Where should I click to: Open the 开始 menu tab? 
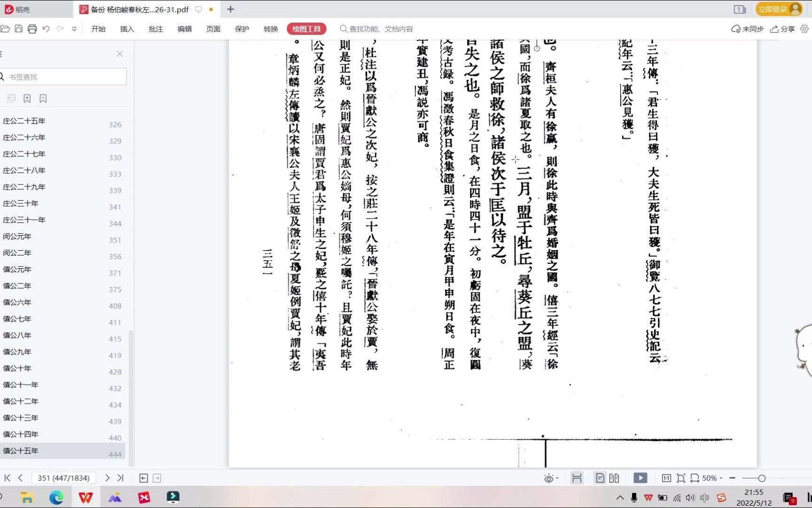point(98,29)
